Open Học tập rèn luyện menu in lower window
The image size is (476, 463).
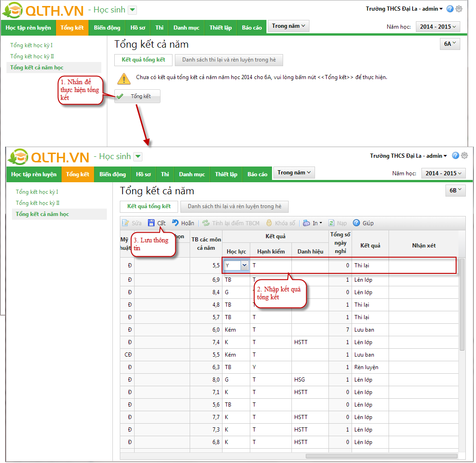click(34, 174)
